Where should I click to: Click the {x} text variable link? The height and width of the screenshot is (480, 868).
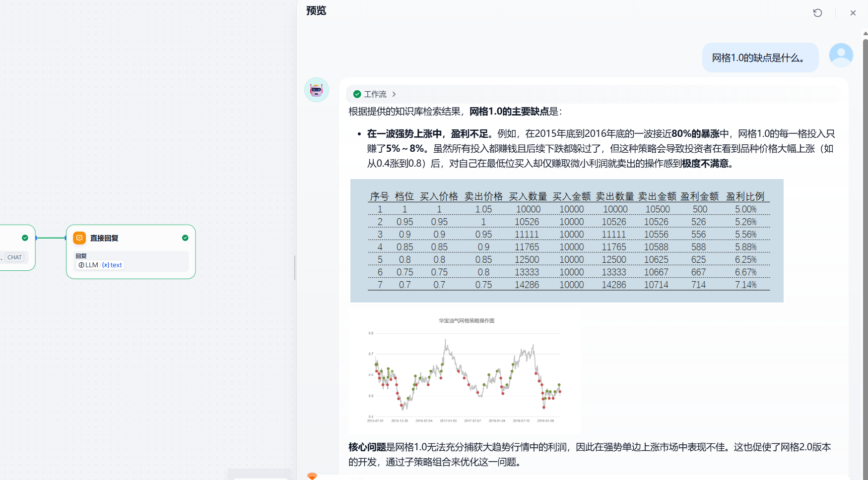click(x=112, y=265)
